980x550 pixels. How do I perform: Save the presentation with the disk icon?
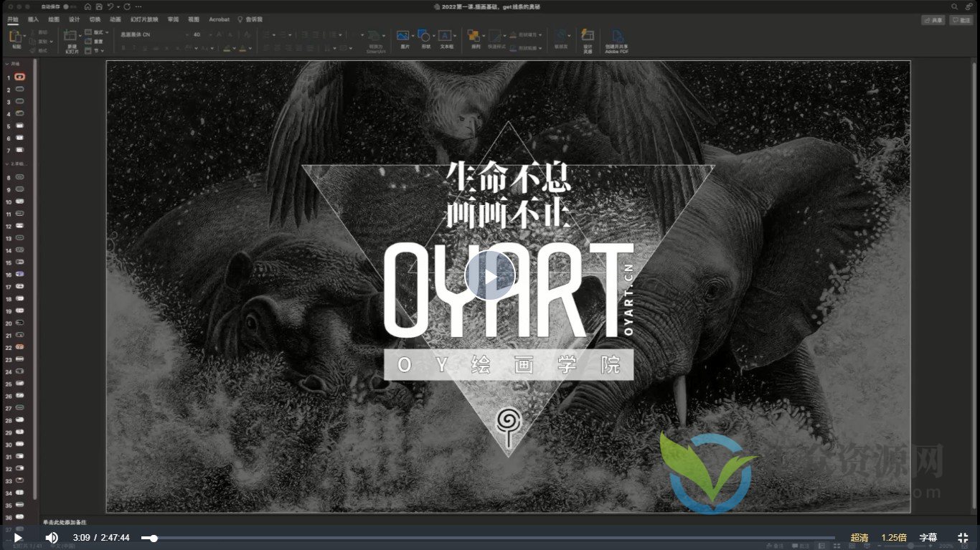tap(98, 6)
